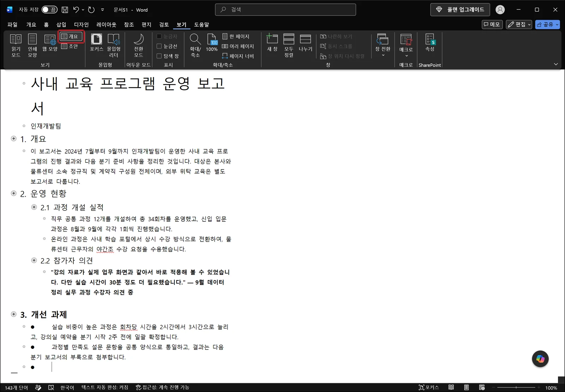Click the Plan Upgrade (플랜 업그레이드) button
565x392 pixels.
tap(460, 10)
